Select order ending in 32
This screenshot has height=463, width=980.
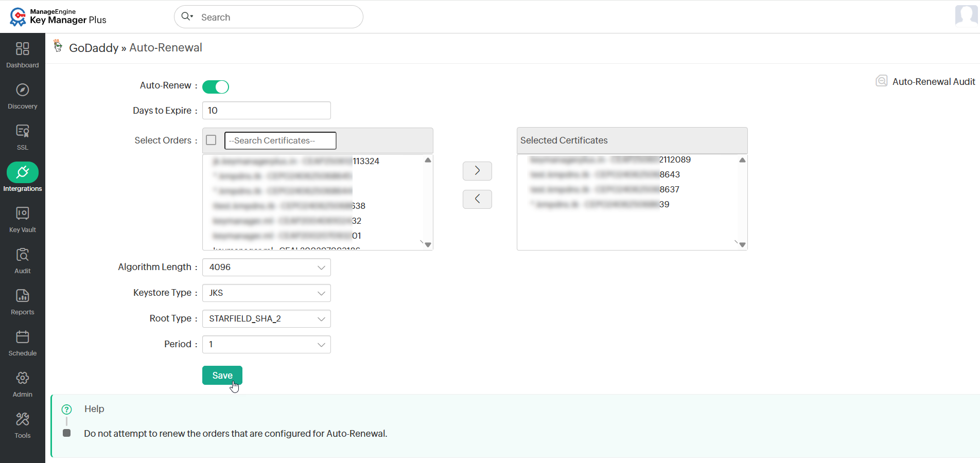pyautogui.click(x=287, y=221)
